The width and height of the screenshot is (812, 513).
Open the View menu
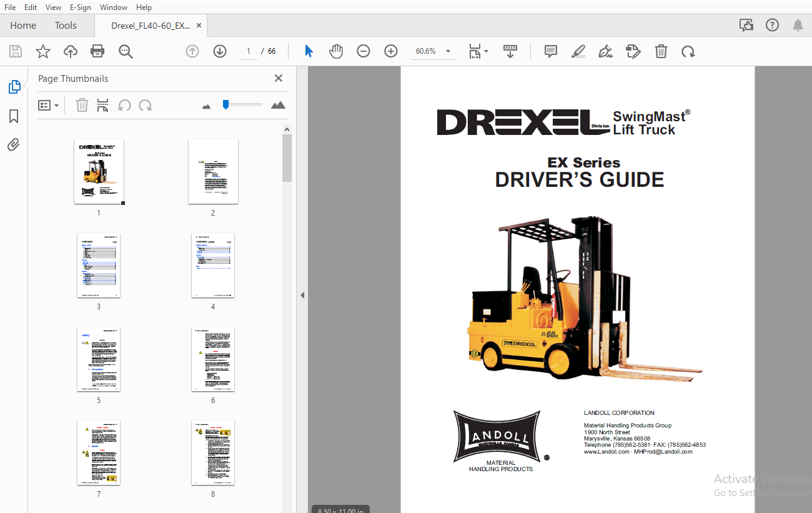pyautogui.click(x=54, y=7)
